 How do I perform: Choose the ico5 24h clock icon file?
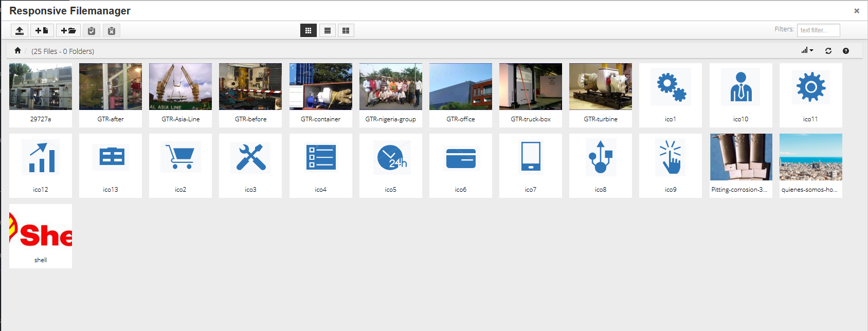click(391, 157)
